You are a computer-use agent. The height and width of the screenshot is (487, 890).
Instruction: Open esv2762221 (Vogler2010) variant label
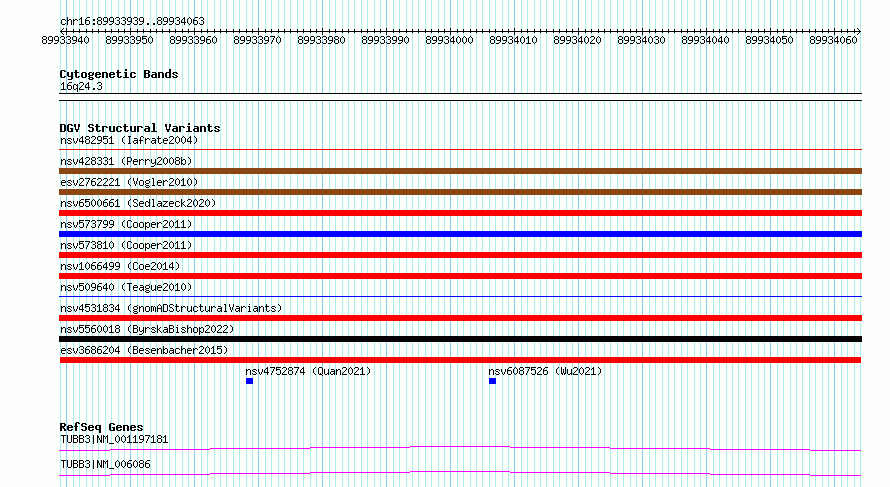129,182
